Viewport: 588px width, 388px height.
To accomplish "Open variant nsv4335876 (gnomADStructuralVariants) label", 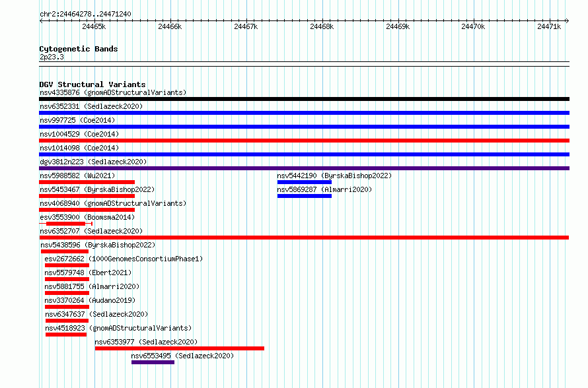I will pos(113,92).
